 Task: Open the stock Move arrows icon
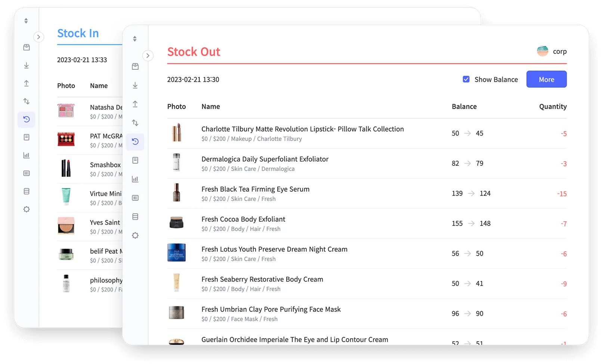tap(135, 122)
